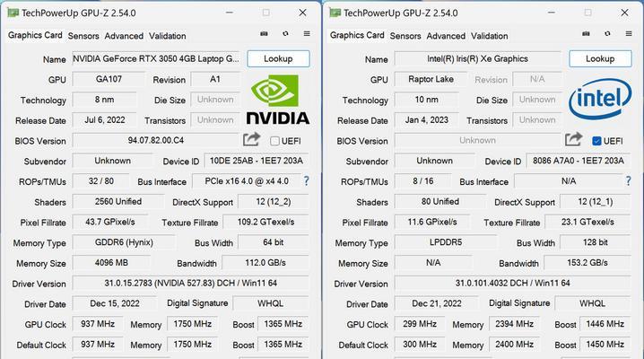Click the 12 (12_2) DirectX Support value
The width and height of the screenshot is (644, 359).
[274, 202]
